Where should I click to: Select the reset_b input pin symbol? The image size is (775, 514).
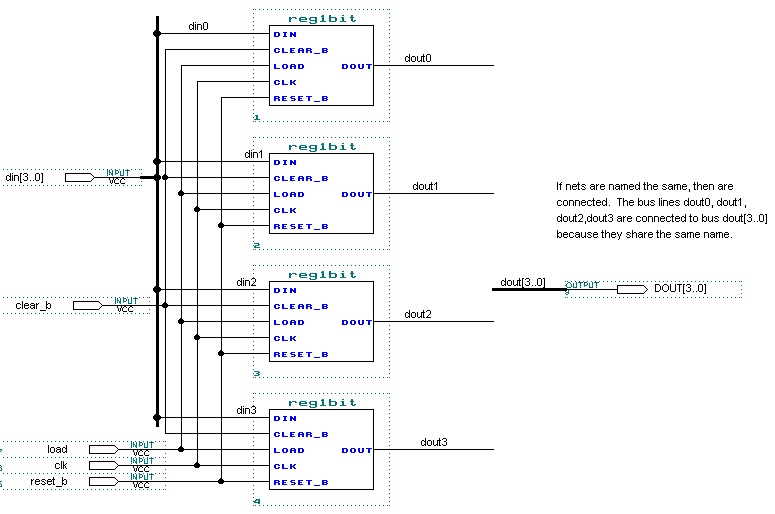(x=104, y=481)
